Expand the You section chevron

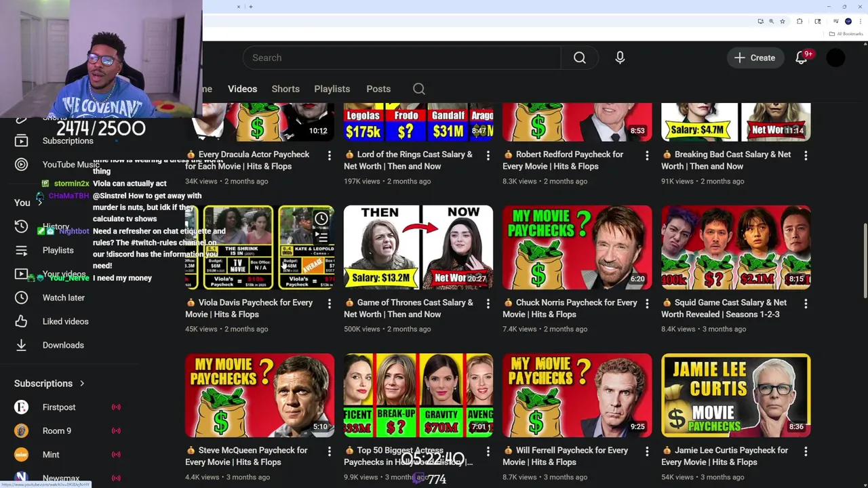point(39,202)
